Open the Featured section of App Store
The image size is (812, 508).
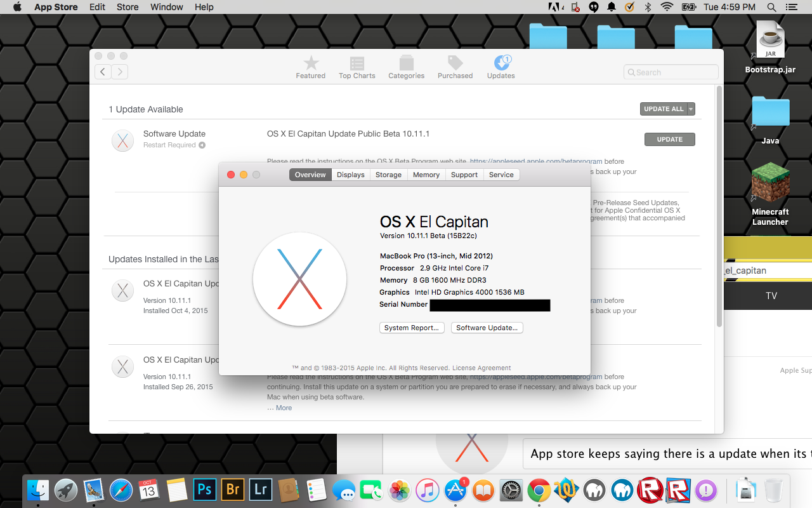pos(310,67)
